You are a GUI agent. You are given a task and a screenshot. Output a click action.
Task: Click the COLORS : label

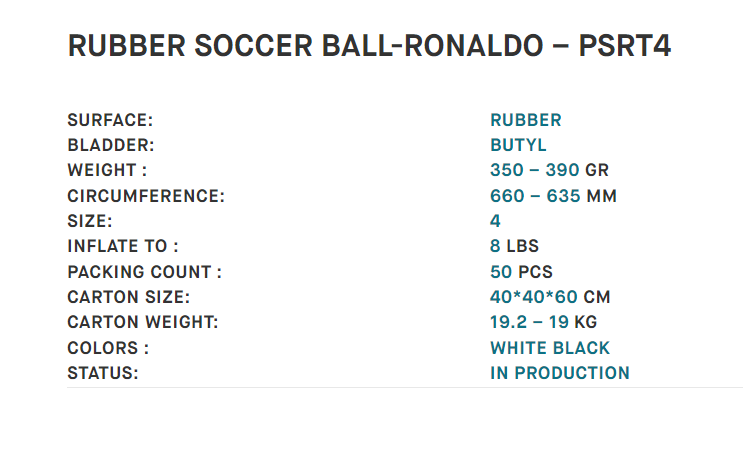[x=108, y=348]
